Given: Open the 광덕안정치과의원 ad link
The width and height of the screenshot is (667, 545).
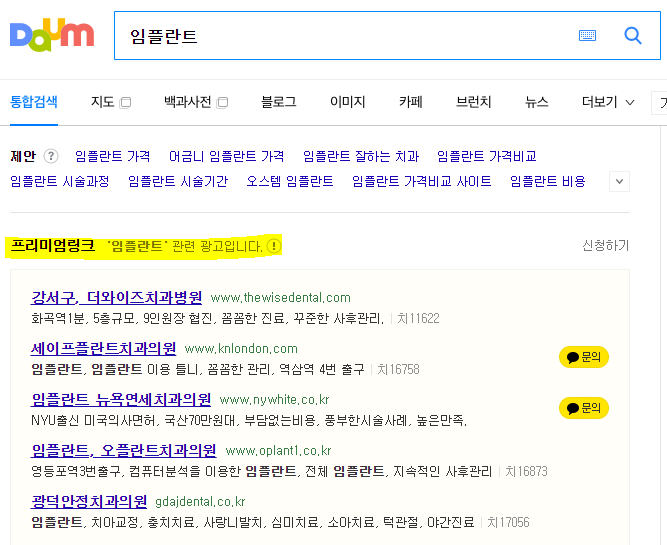Looking at the screenshot, I should point(89,502).
